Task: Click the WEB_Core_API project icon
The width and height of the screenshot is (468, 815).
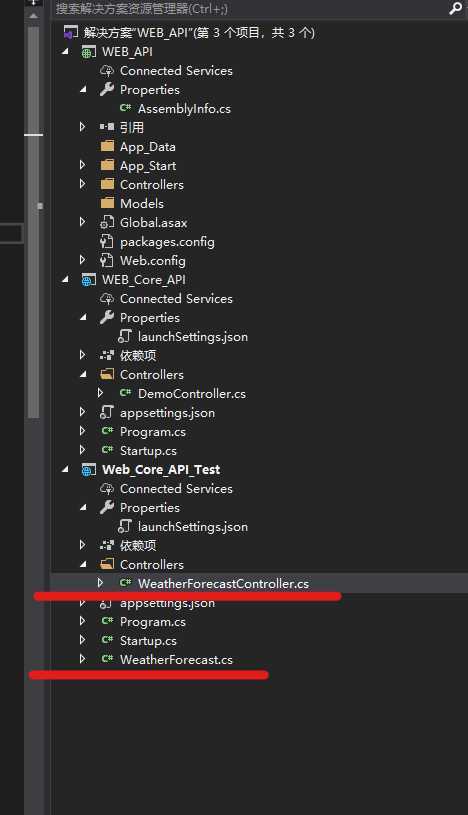Action: point(88,280)
